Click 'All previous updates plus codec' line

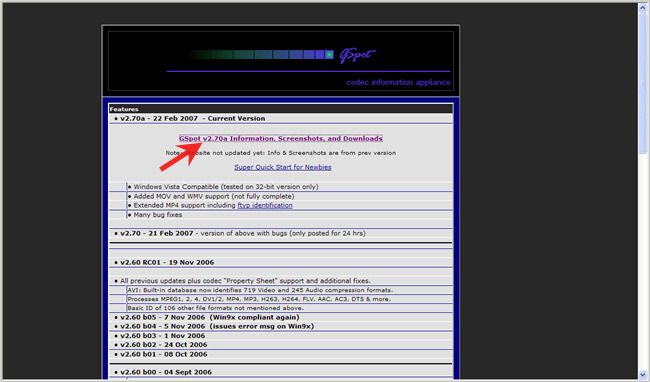pyautogui.click(x=245, y=281)
